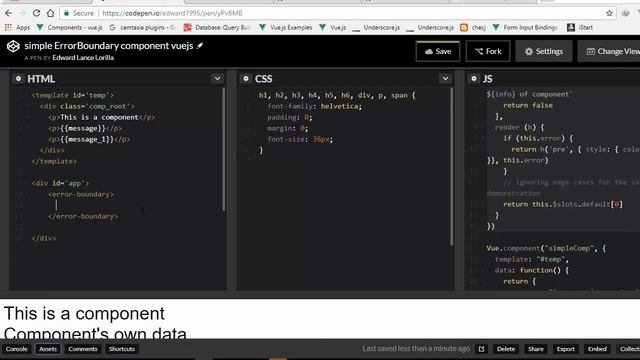Open the Assets panel

click(48, 349)
